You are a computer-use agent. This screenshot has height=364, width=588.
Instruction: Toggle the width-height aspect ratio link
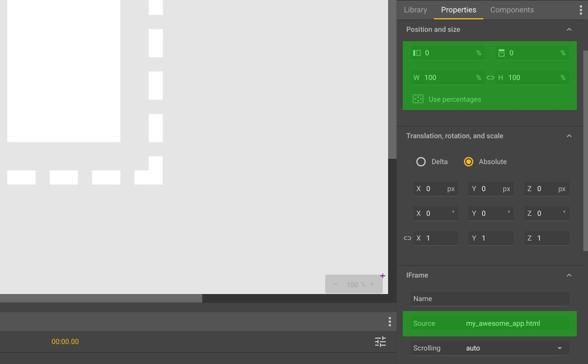[490, 78]
